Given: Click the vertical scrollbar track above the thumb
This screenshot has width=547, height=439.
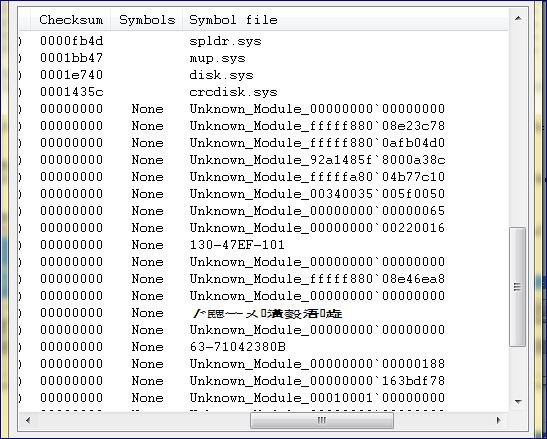Looking at the screenshot, I should pyautogui.click(x=518, y=127).
